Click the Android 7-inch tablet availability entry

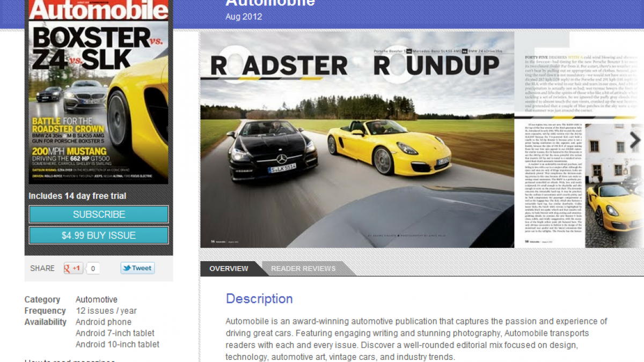pos(115,334)
